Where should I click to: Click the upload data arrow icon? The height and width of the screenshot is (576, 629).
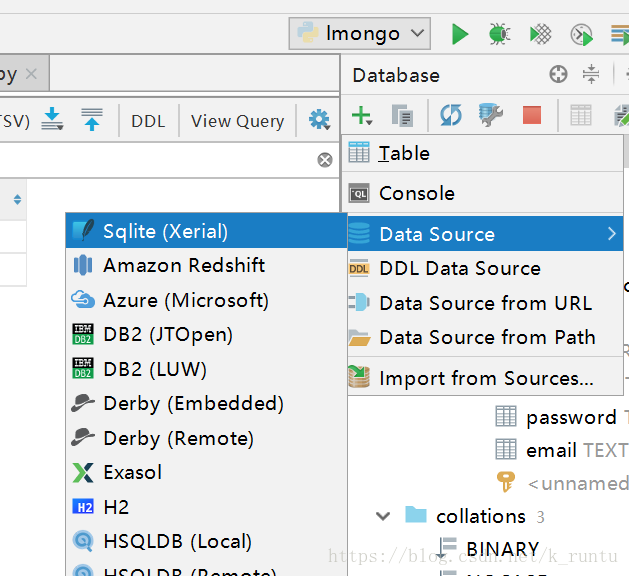pos(92,120)
